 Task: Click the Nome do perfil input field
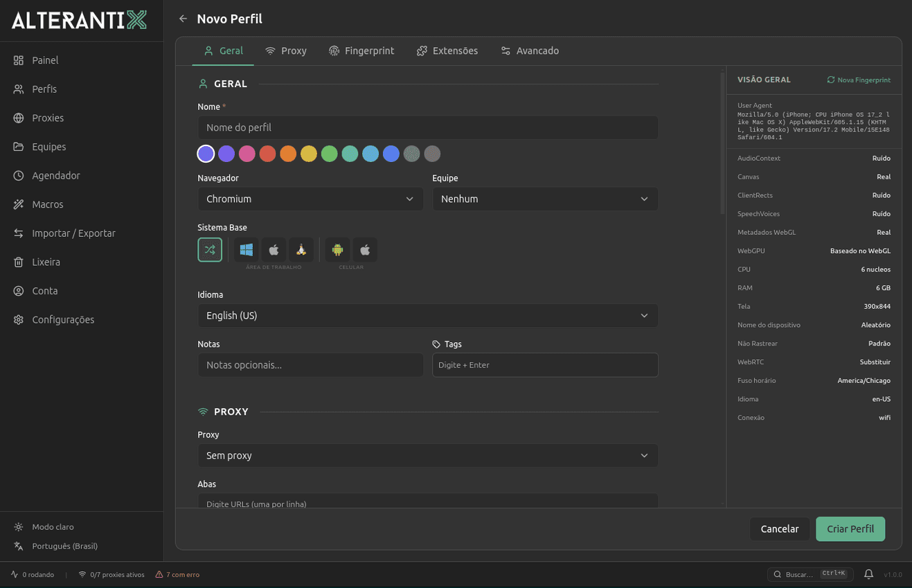pos(428,127)
